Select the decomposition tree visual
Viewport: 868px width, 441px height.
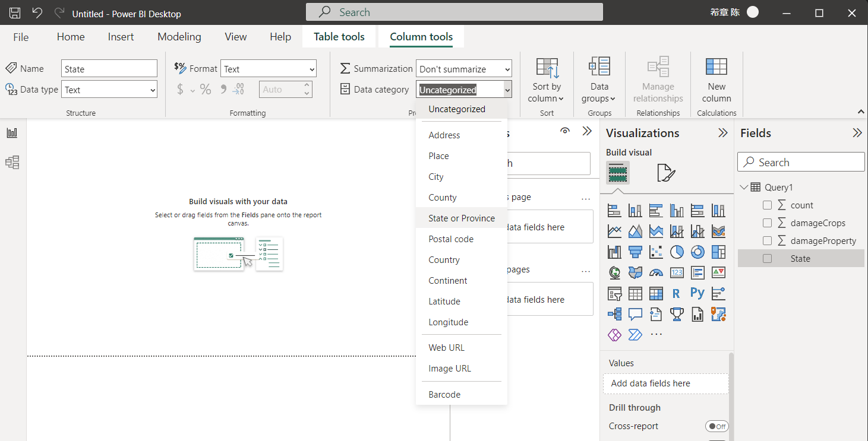click(x=614, y=314)
